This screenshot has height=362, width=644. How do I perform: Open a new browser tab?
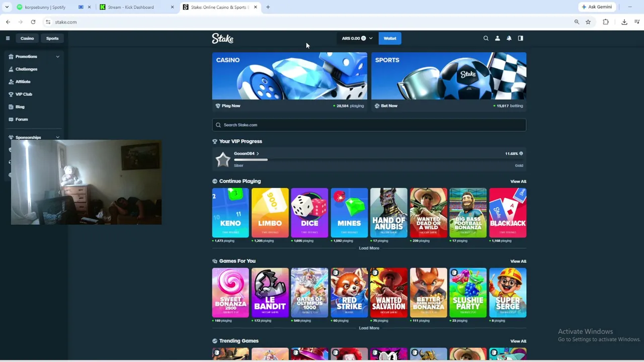pyautogui.click(x=268, y=7)
